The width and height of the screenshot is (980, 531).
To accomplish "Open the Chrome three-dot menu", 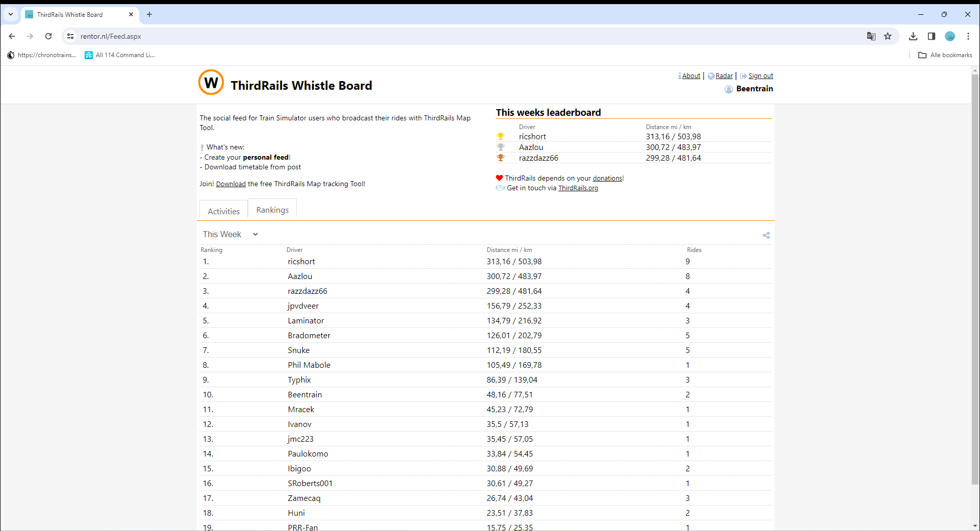I will (968, 36).
